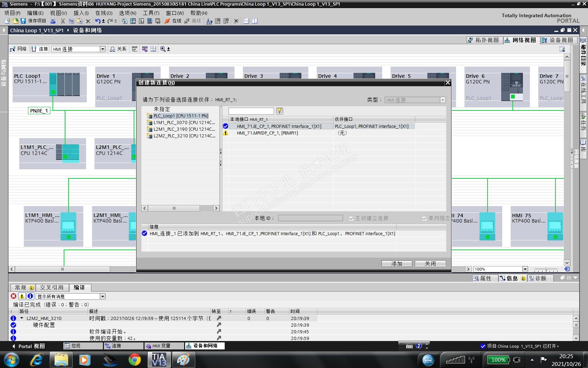Open the 总览 overview taskbar button
Screen dimensions: 588x368
tap(83, 346)
